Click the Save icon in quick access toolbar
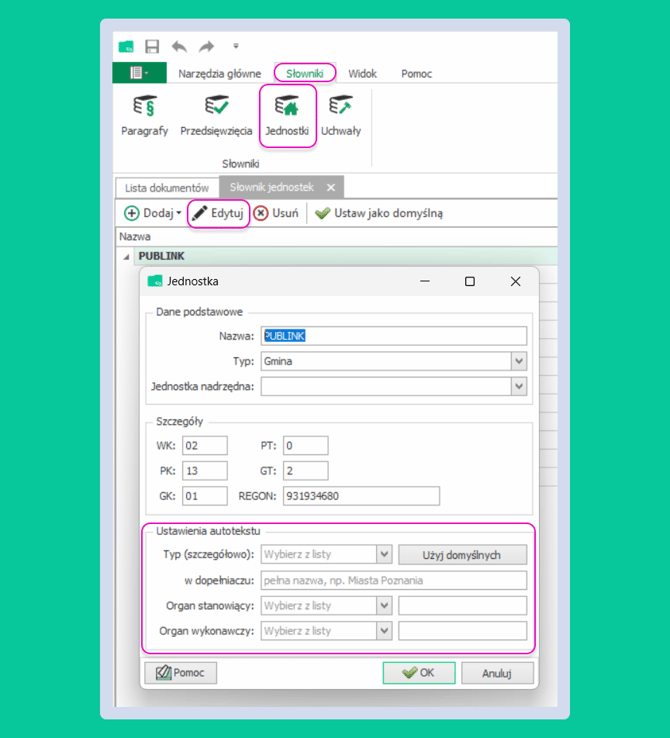The width and height of the screenshot is (670, 738). click(152, 46)
